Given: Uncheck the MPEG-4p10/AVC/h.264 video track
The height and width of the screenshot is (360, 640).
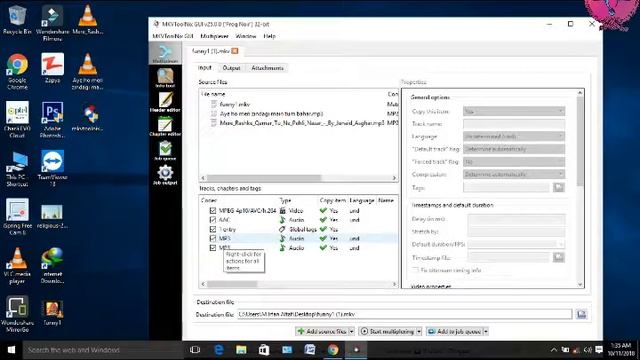Looking at the screenshot, I should (213, 211).
